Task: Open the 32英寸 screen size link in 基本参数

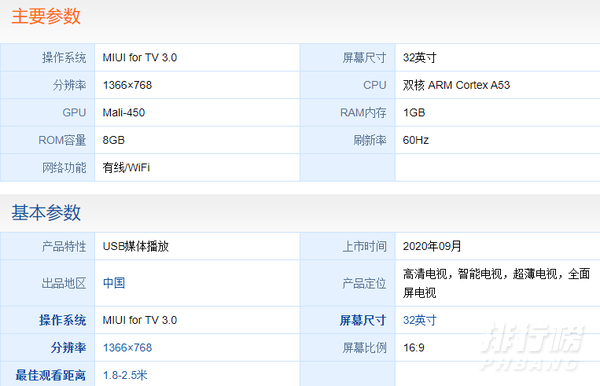Action: 419,320
